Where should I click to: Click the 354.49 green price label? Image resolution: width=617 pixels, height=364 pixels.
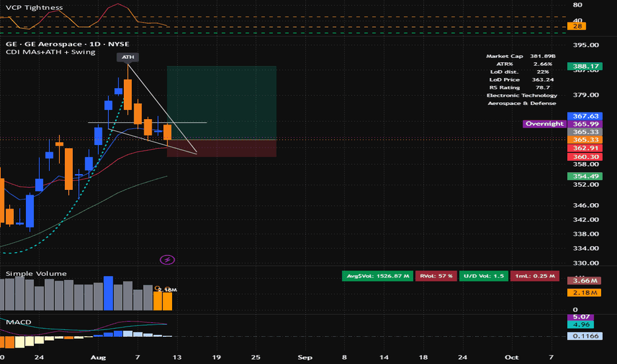coord(585,176)
